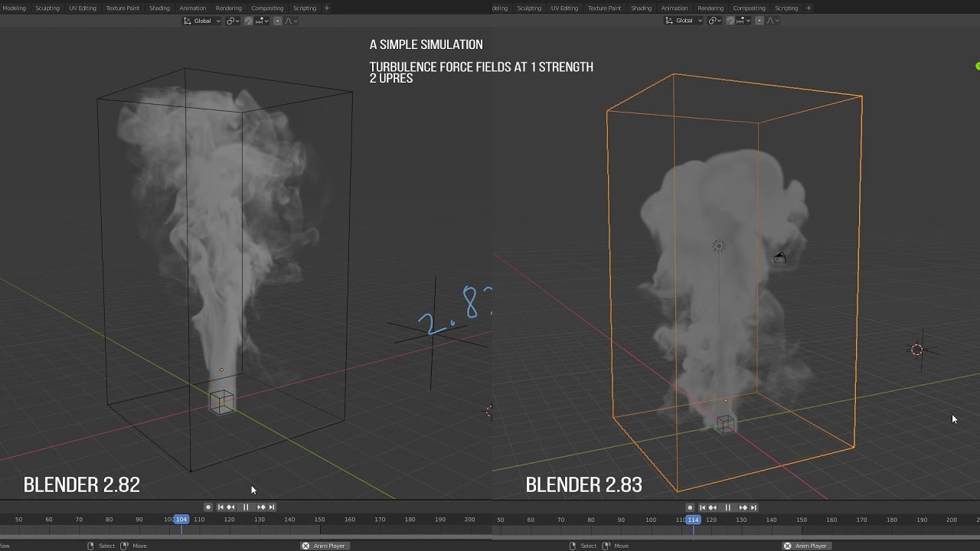Image resolution: width=980 pixels, height=551 pixels.
Task: Click frame 150 label in Blender 2.82 timeline
Action: 319,520
